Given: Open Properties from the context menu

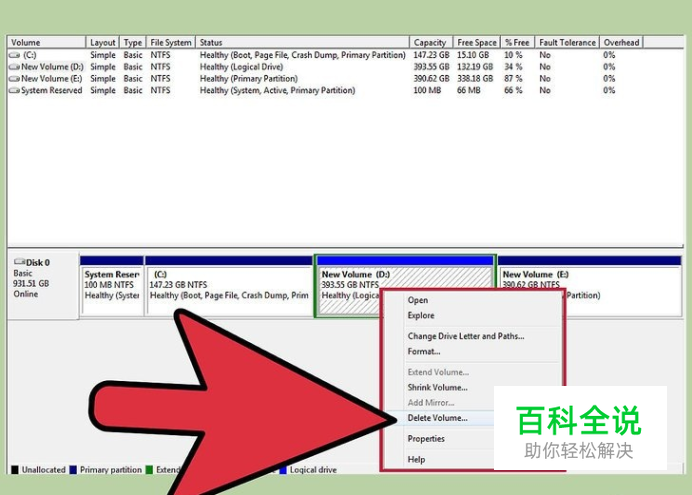Looking at the screenshot, I should click(x=426, y=439).
